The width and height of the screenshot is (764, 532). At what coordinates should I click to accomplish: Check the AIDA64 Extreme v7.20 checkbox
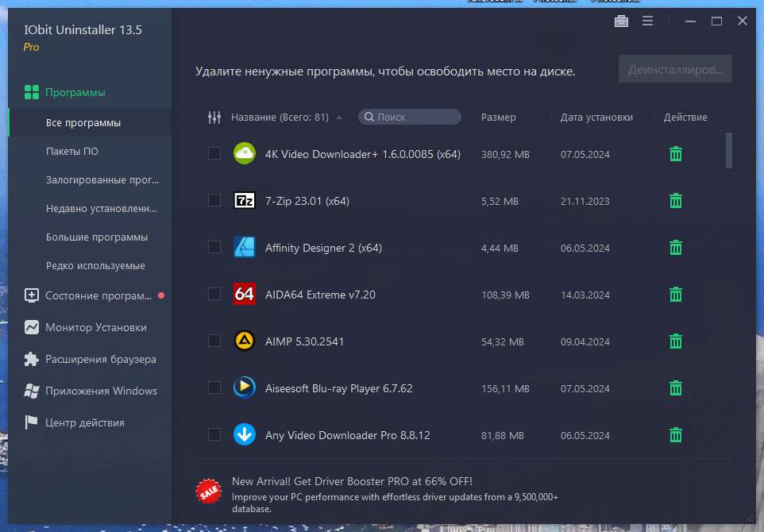(214, 294)
